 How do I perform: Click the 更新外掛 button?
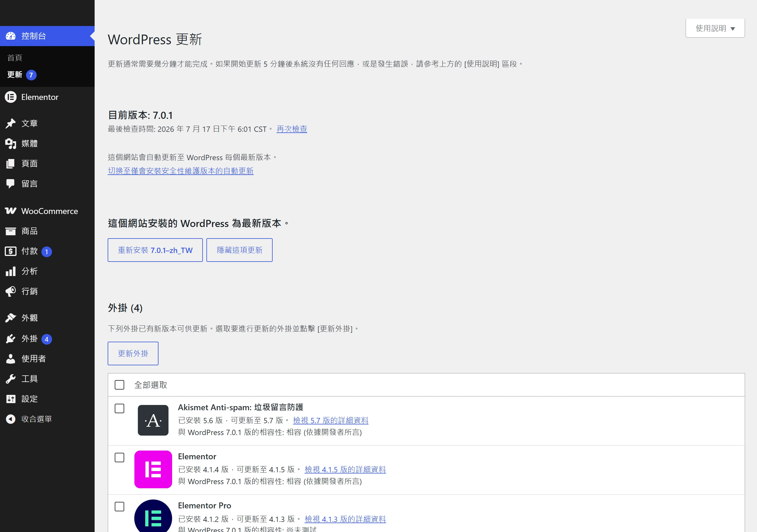click(x=133, y=353)
